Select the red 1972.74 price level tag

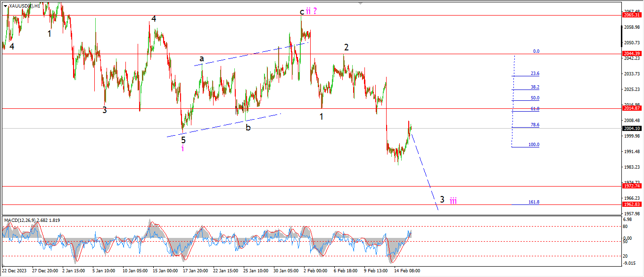point(632,186)
